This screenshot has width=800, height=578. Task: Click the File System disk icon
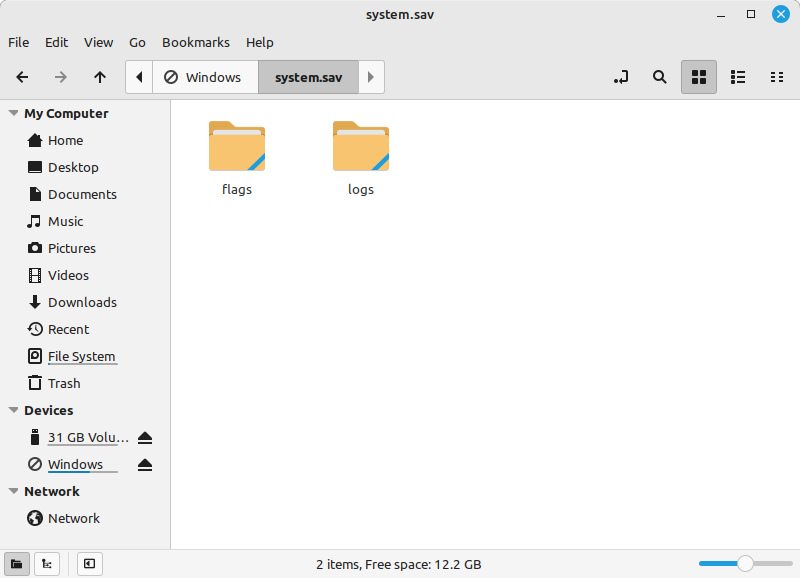tap(35, 356)
